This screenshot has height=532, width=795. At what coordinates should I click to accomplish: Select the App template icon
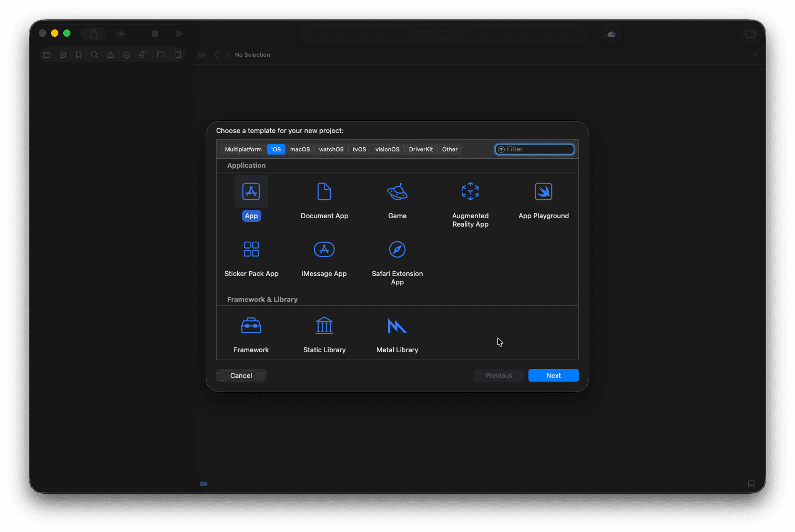[x=251, y=192]
